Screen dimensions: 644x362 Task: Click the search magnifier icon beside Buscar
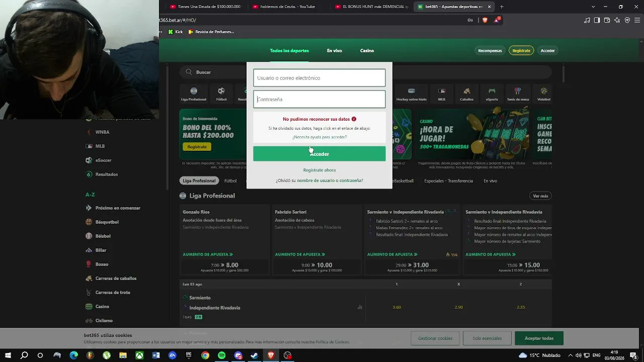click(189, 72)
